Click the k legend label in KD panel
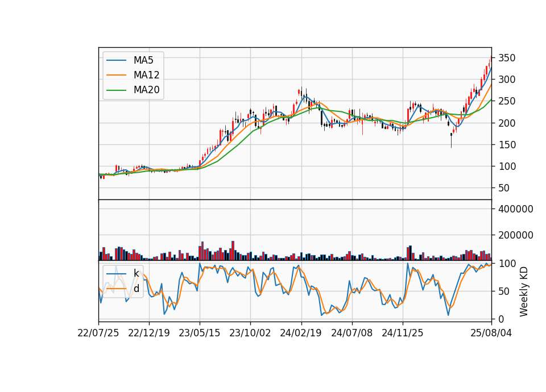This screenshot has height=392, width=546. click(x=136, y=273)
